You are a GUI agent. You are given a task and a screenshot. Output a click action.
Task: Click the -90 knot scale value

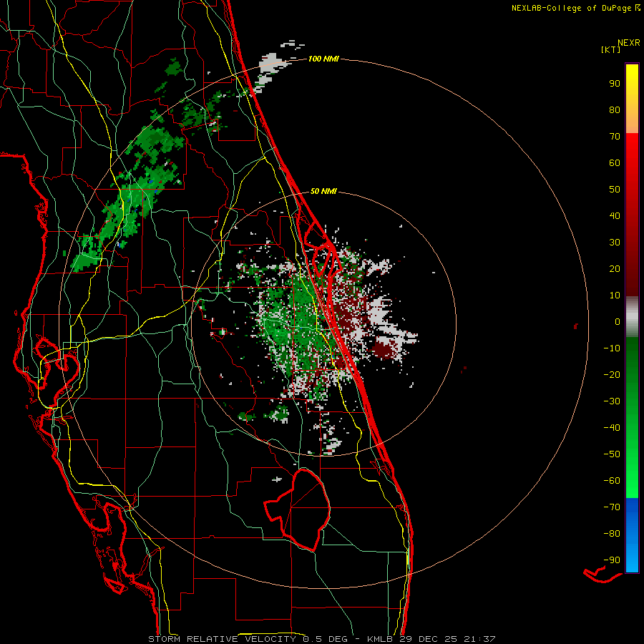612,560
